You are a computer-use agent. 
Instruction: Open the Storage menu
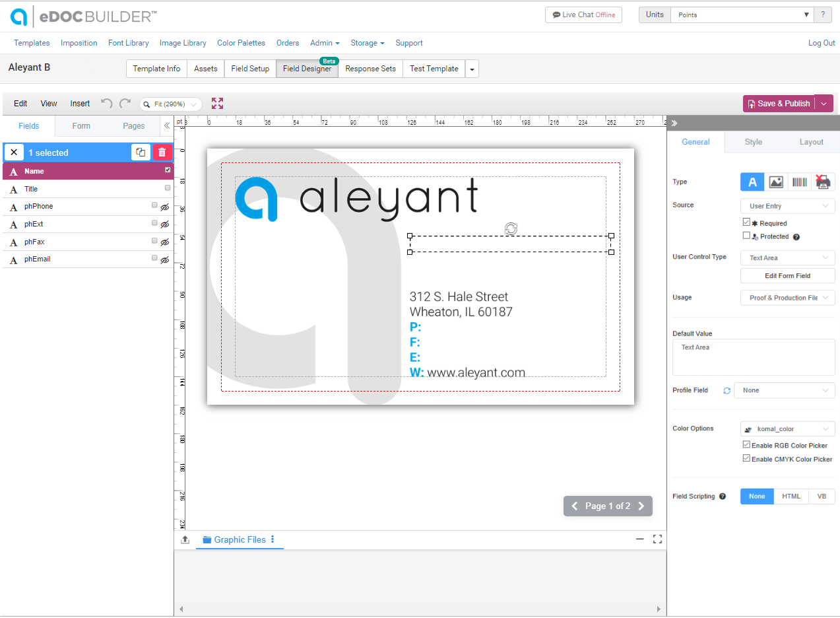pyautogui.click(x=367, y=43)
